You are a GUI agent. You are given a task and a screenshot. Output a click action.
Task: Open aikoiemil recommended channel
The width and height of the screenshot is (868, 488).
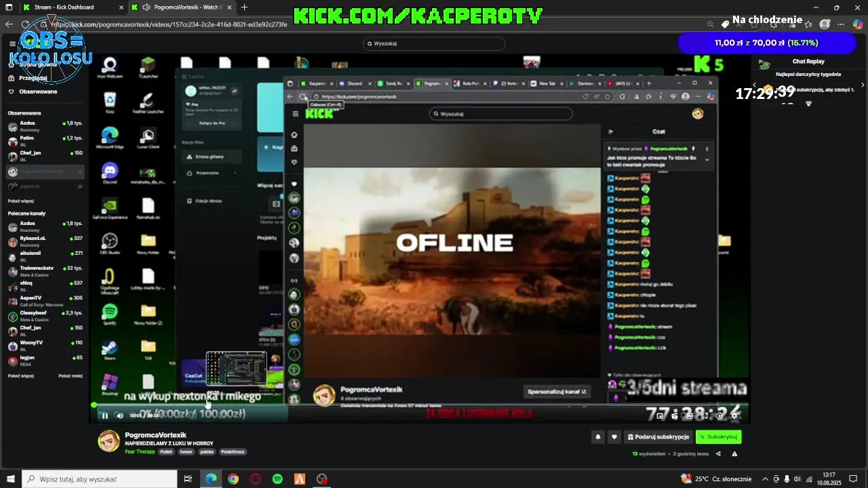coord(45,256)
